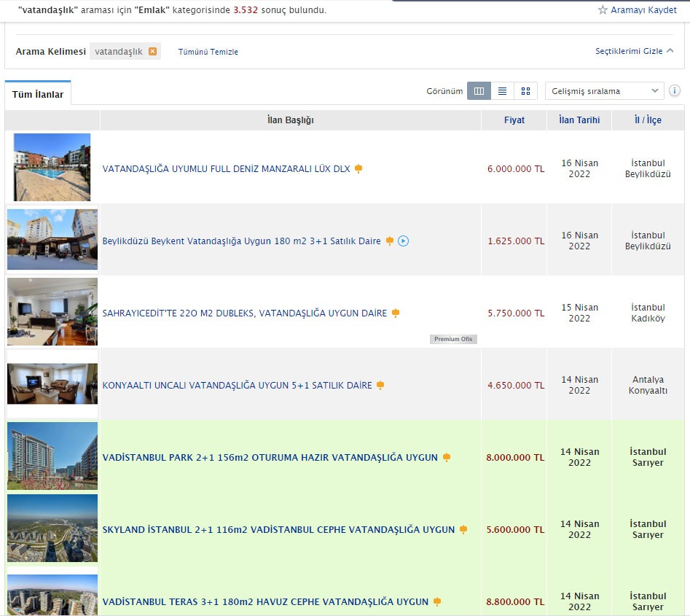Click the 3.532 results count
This screenshot has width=690, height=616.
pos(246,9)
